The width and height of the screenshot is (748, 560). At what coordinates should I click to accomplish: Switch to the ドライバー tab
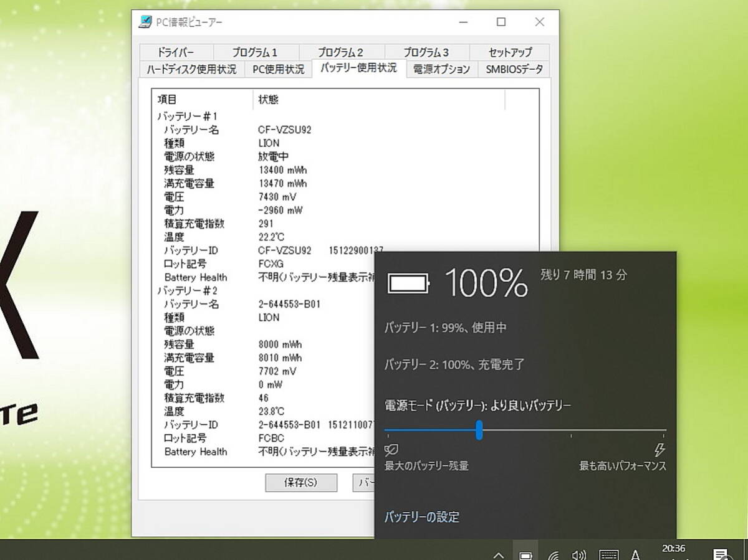(176, 52)
